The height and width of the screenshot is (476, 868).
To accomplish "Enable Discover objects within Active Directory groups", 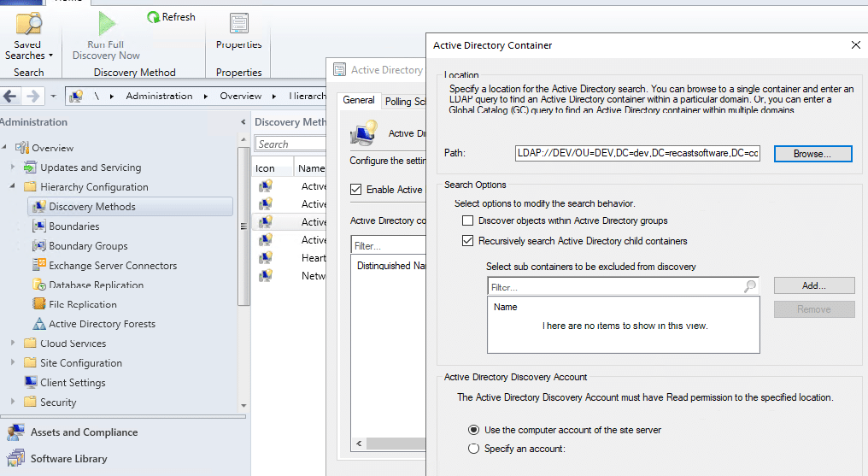I will (x=467, y=220).
